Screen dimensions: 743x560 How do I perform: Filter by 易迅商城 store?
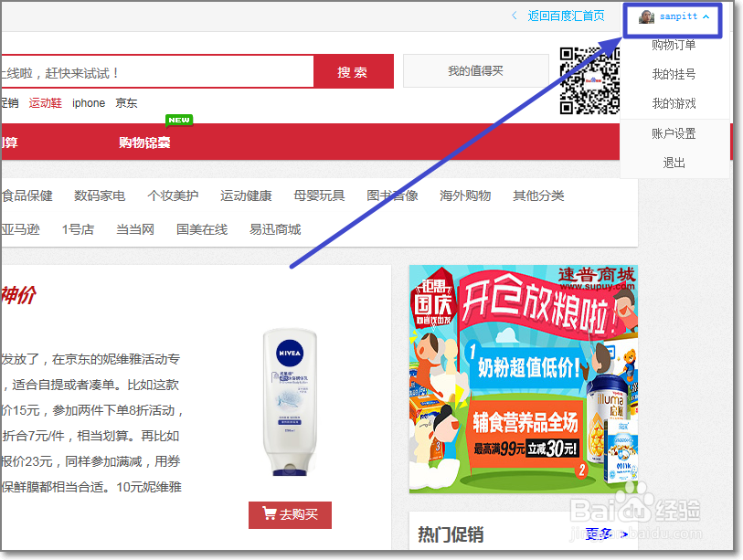pyautogui.click(x=275, y=230)
